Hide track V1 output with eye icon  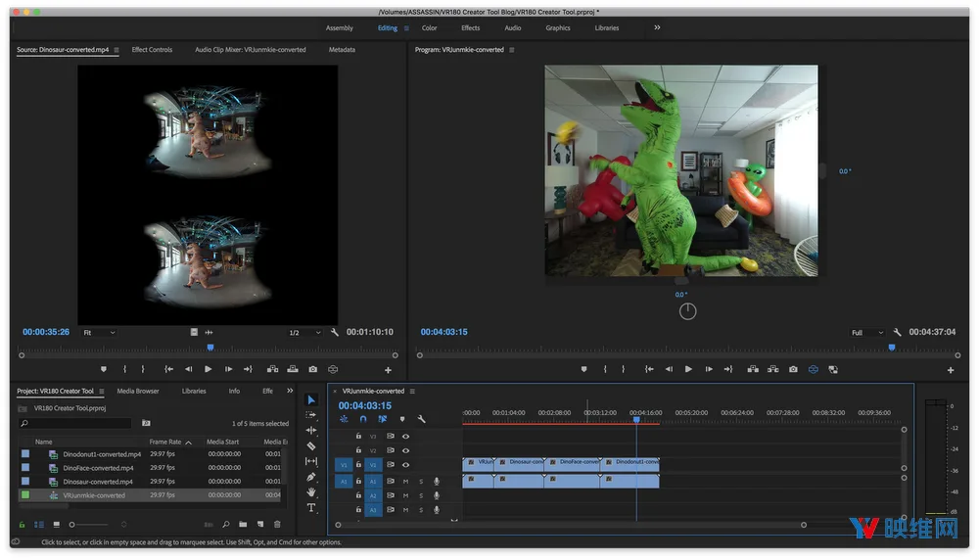click(406, 465)
